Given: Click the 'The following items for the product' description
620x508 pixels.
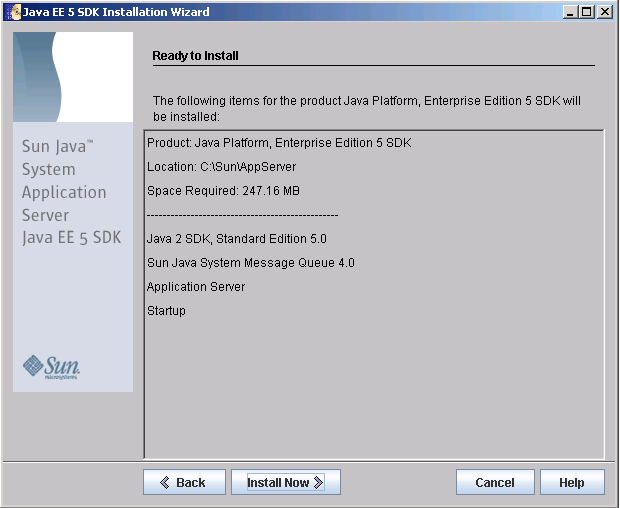Looking at the screenshot, I should pyautogui.click(x=367, y=109).
